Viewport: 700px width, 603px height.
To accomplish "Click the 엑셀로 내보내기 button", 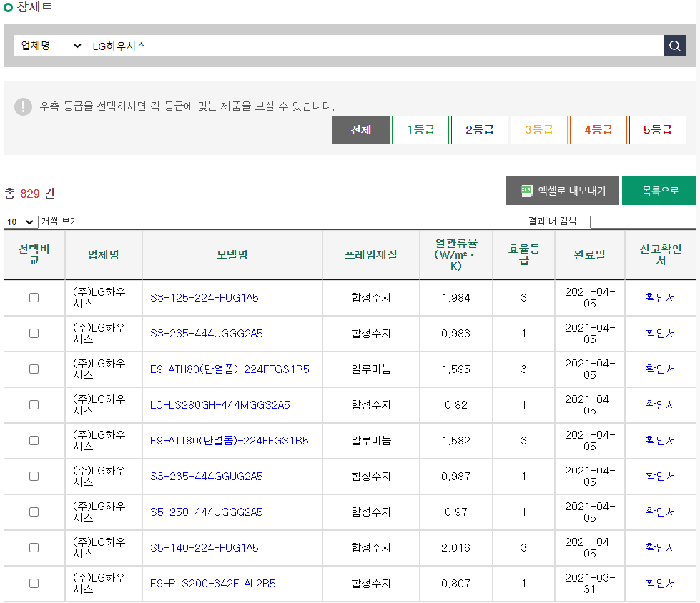I will click(x=563, y=191).
